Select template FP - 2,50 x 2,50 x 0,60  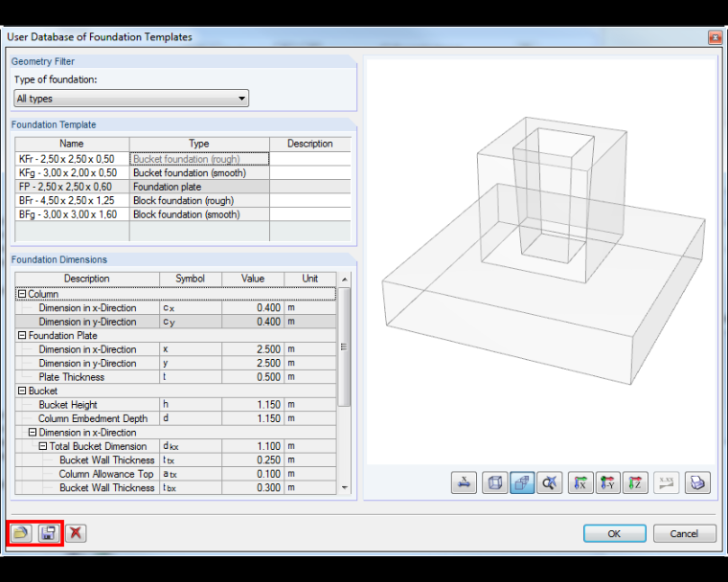[x=72, y=187]
